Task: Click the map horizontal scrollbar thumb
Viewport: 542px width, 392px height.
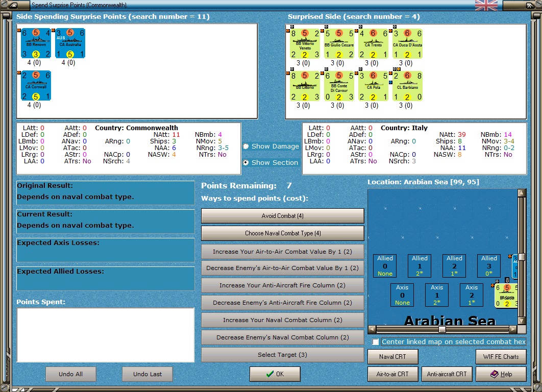Action: (442, 329)
